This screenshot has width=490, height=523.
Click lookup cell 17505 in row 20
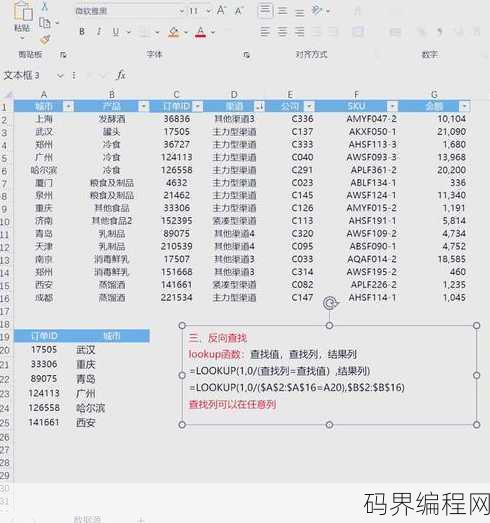click(x=44, y=350)
